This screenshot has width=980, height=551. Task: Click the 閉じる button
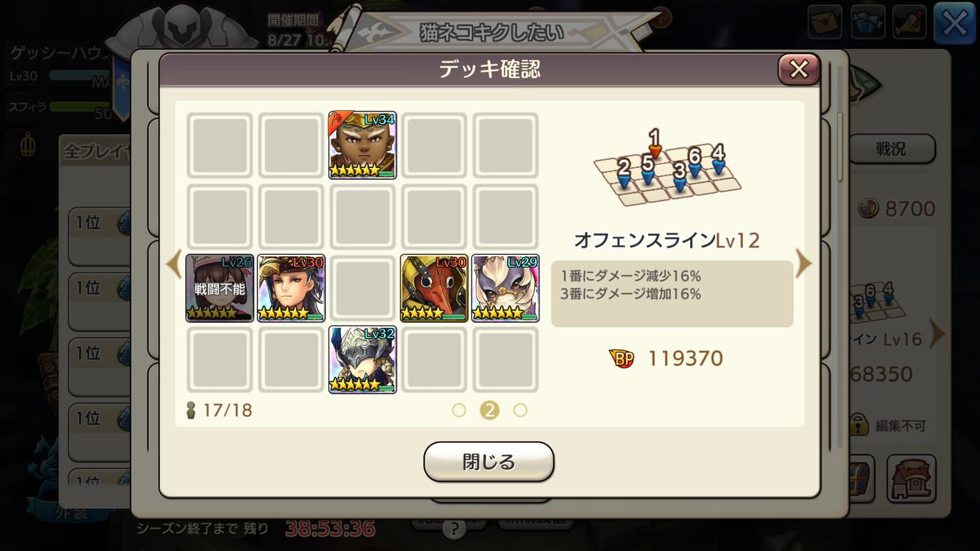(489, 461)
